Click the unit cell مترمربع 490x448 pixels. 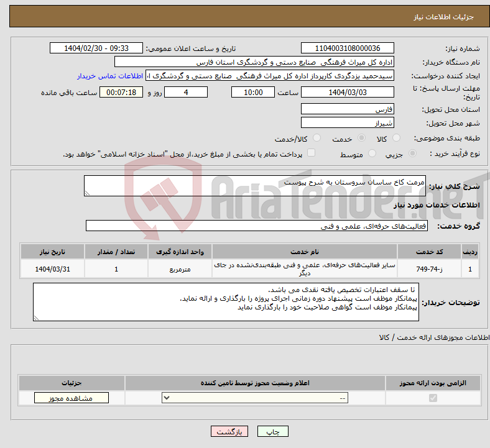tap(180, 269)
